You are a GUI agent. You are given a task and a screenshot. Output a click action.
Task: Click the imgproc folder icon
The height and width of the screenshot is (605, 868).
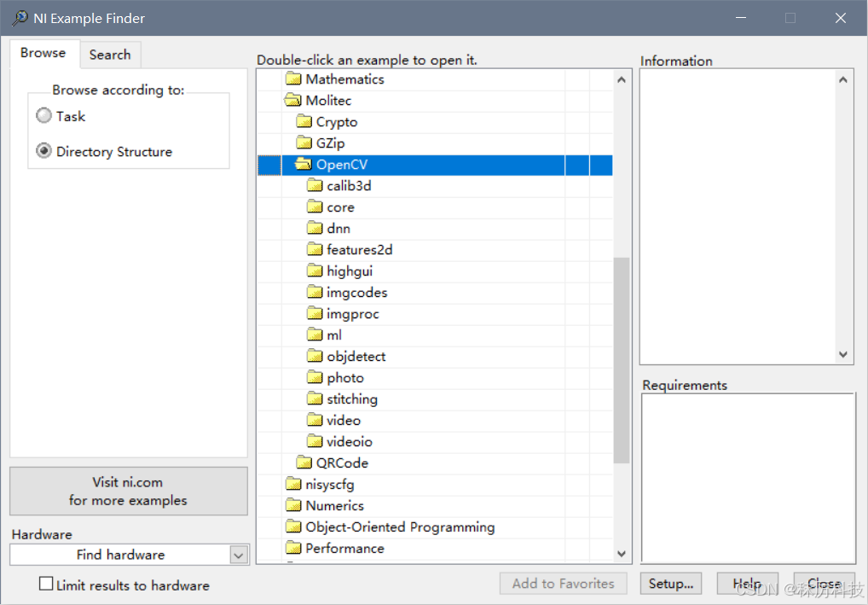[315, 313]
